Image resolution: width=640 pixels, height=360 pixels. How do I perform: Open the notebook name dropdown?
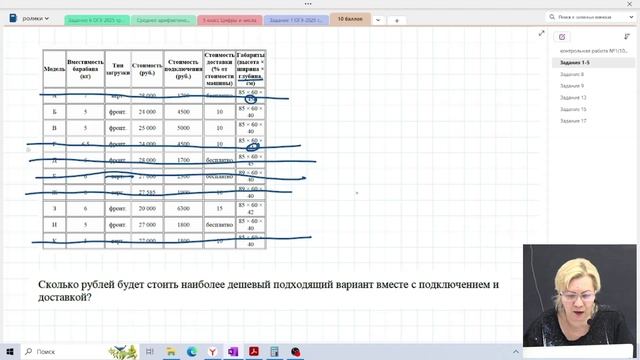[36, 18]
